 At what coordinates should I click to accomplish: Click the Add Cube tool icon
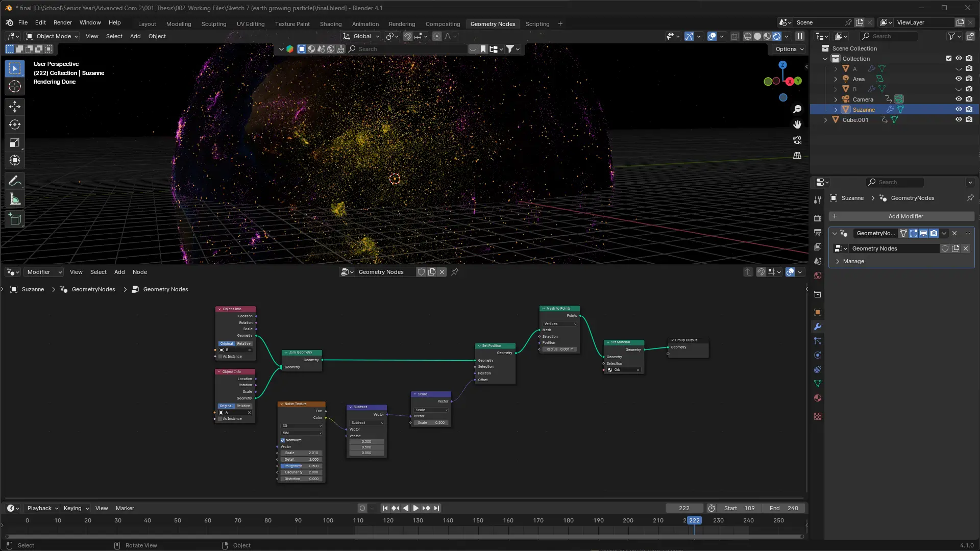[15, 219]
